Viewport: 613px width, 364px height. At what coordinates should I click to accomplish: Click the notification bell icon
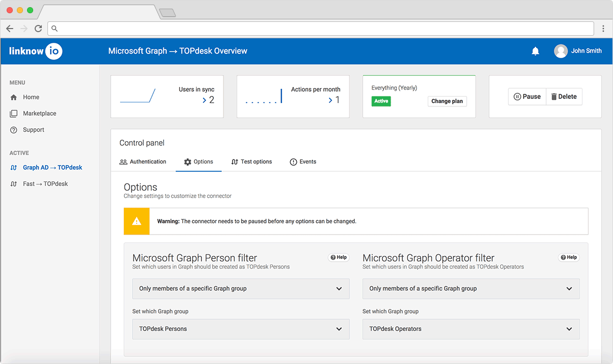pyautogui.click(x=535, y=51)
